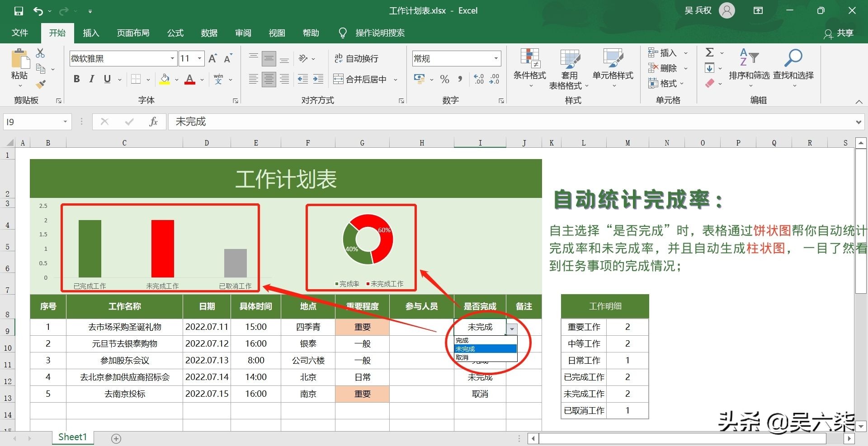The height and width of the screenshot is (446, 868).
Task: Click the 查找和选择 button
Action: coord(793,68)
